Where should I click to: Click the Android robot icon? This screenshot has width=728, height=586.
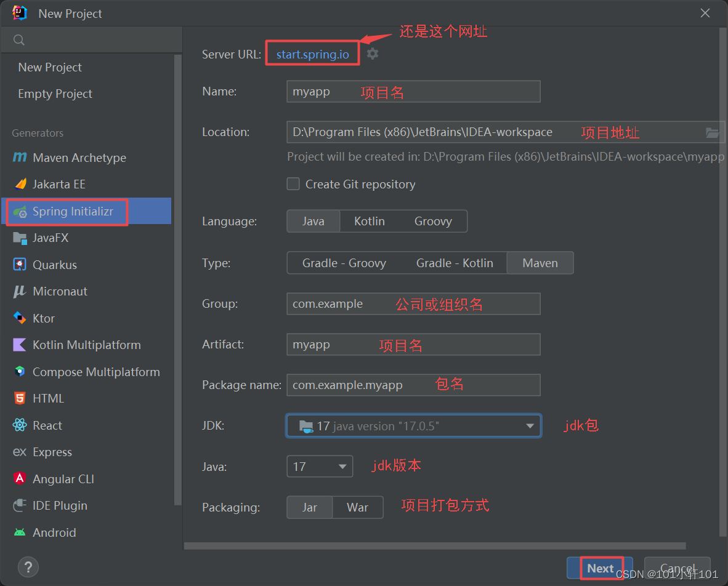pyautogui.click(x=20, y=532)
